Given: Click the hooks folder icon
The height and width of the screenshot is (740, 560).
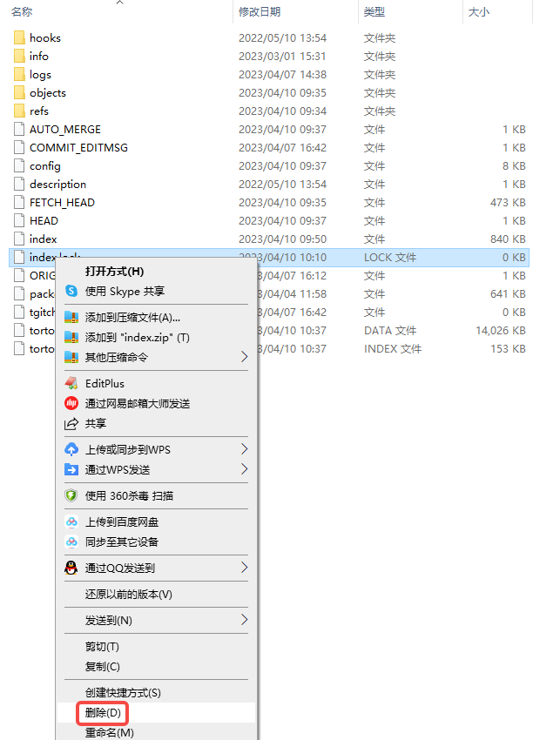Looking at the screenshot, I should (x=19, y=37).
